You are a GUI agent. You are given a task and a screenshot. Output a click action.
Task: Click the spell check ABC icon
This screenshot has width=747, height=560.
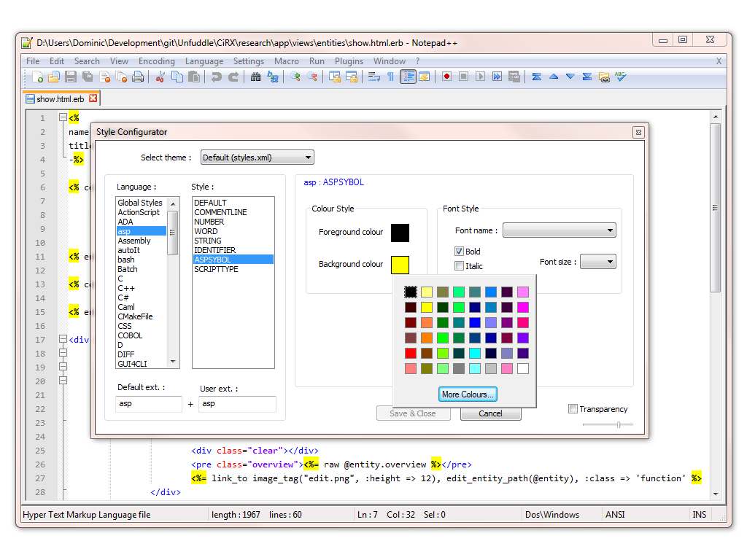(x=620, y=77)
